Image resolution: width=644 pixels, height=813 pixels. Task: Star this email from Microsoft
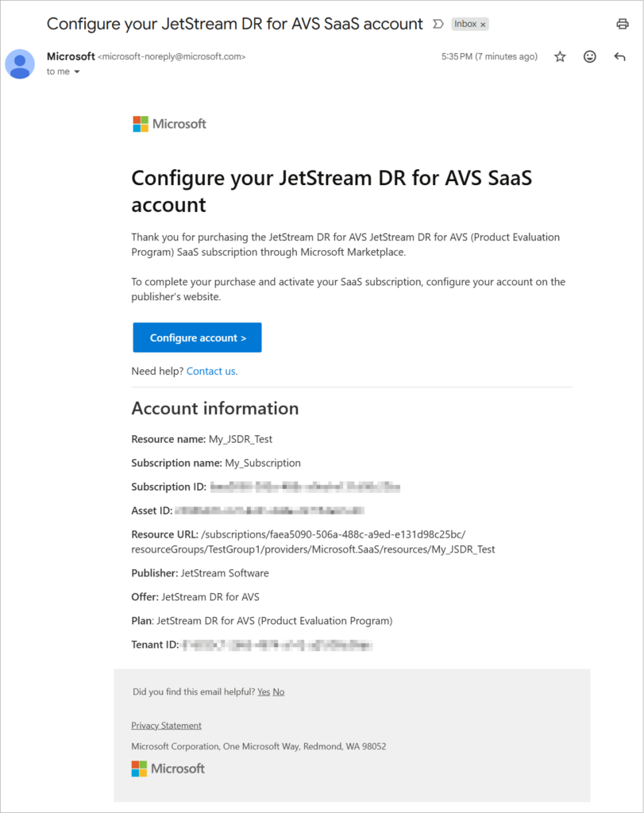[560, 56]
